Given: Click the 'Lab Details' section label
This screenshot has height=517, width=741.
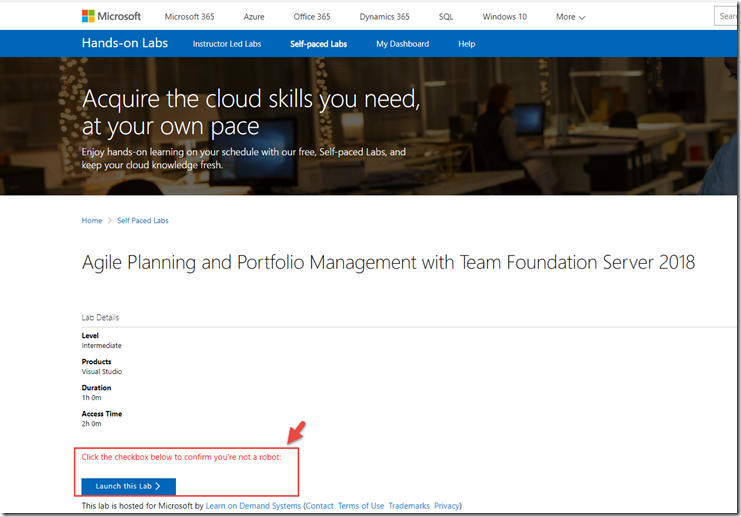Looking at the screenshot, I should [x=100, y=318].
